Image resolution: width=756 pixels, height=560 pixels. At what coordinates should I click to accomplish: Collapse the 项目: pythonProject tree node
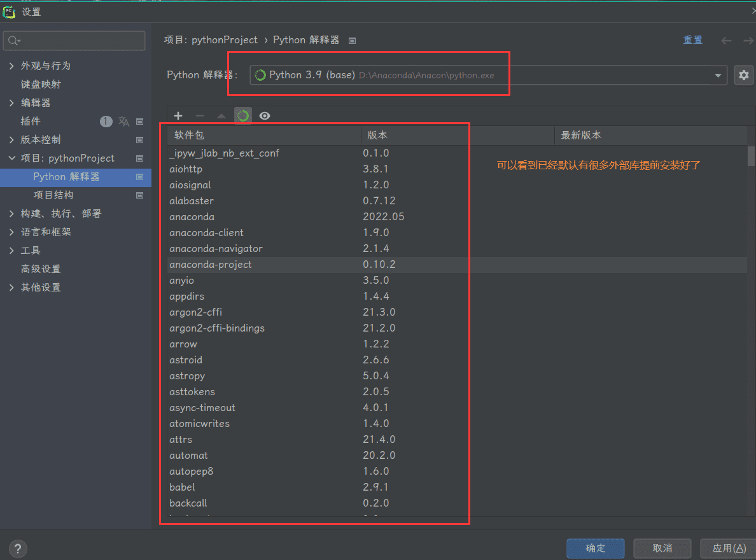[x=11, y=158]
